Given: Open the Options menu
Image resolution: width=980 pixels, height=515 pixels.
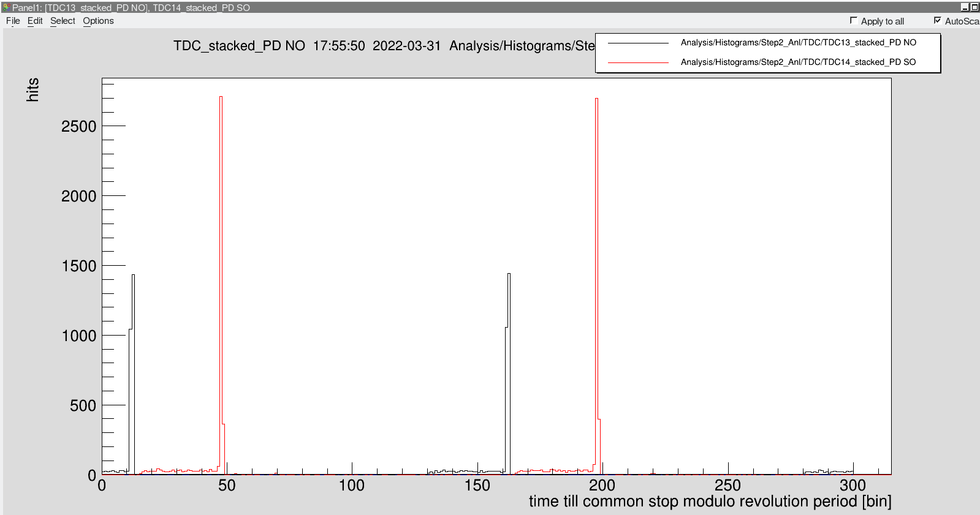Looking at the screenshot, I should 98,21.
